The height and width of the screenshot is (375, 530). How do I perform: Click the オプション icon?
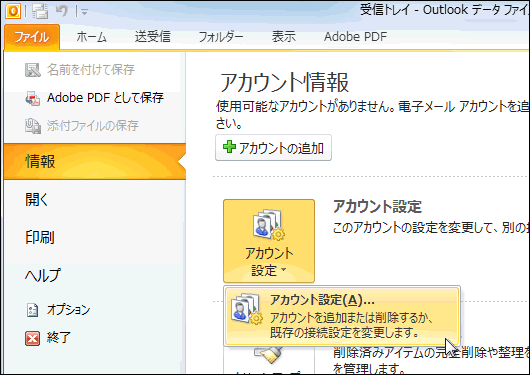[32, 310]
